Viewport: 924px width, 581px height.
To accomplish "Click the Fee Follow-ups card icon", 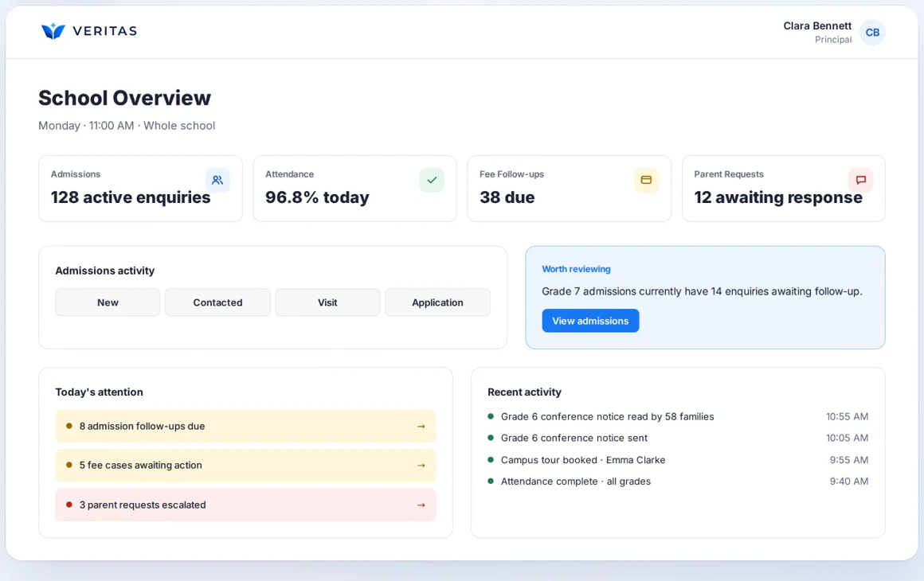I will [x=647, y=180].
